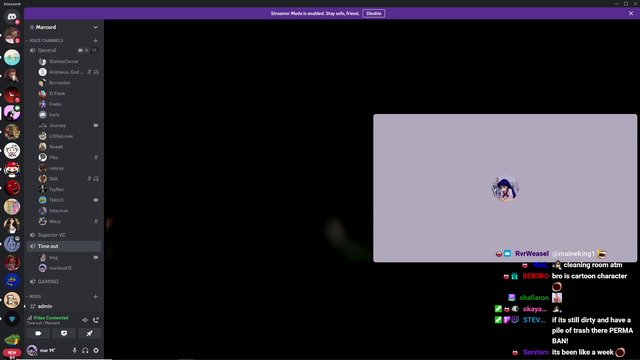Dismiss the Streamer Mode banner
Viewport: 640px width, 360px height.
[x=631, y=13]
